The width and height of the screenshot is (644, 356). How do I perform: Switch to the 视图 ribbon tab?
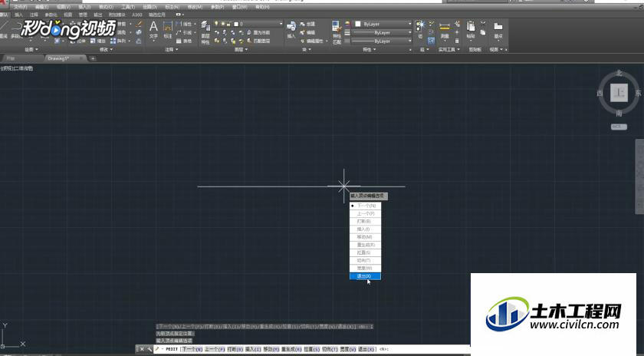click(67, 15)
